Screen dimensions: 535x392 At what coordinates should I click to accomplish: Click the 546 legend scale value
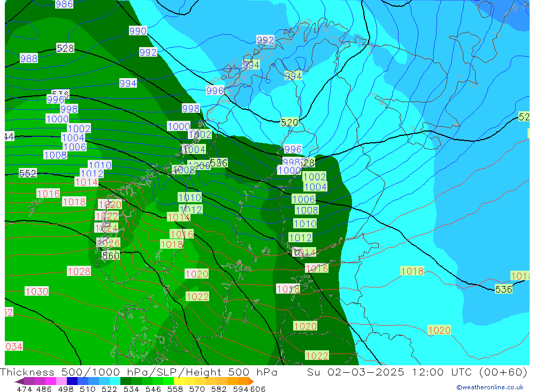[153, 389]
